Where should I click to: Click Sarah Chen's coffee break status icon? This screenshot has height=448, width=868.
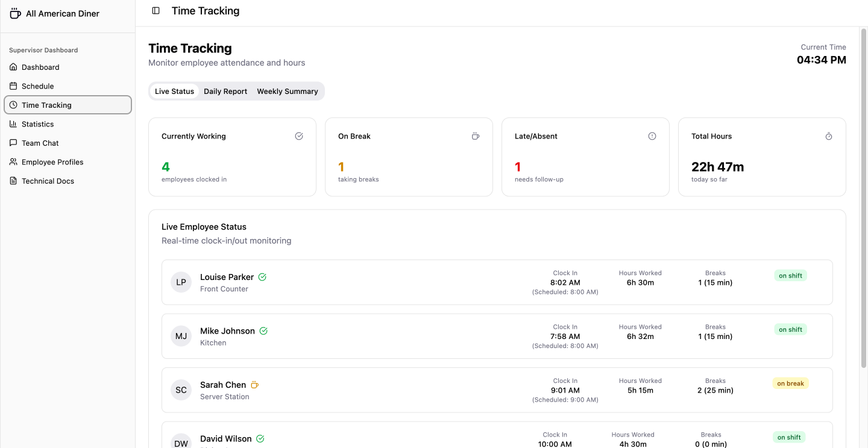[254, 384]
